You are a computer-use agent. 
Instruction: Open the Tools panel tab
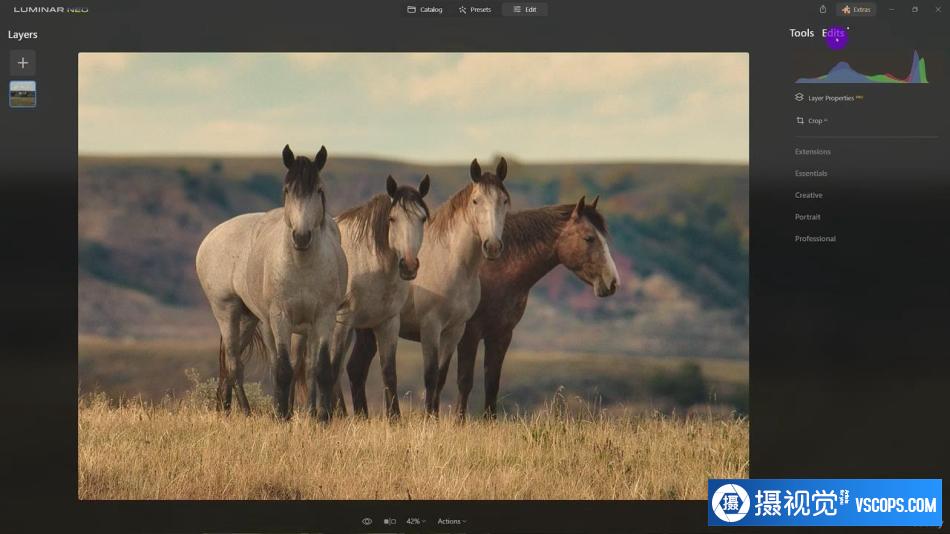[801, 33]
